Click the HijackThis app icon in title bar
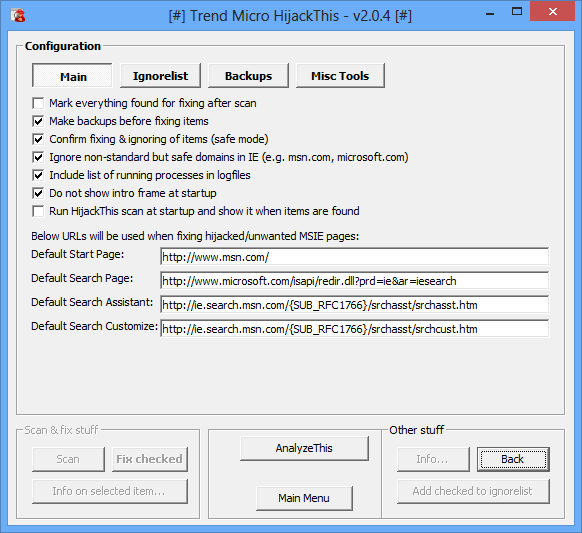 [x=17, y=15]
